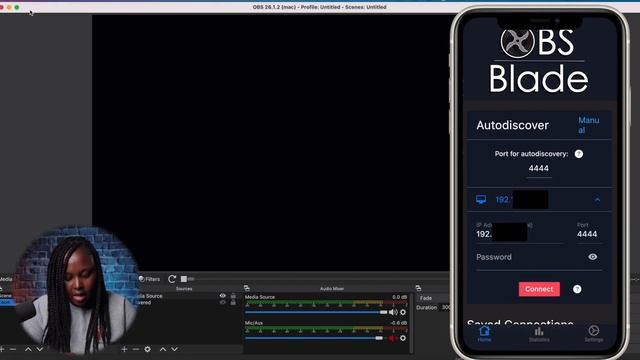The height and width of the screenshot is (360, 640).
Task: Unmute the Mic/Aux audio
Action: pyautogui.click(x=393, y=338)
